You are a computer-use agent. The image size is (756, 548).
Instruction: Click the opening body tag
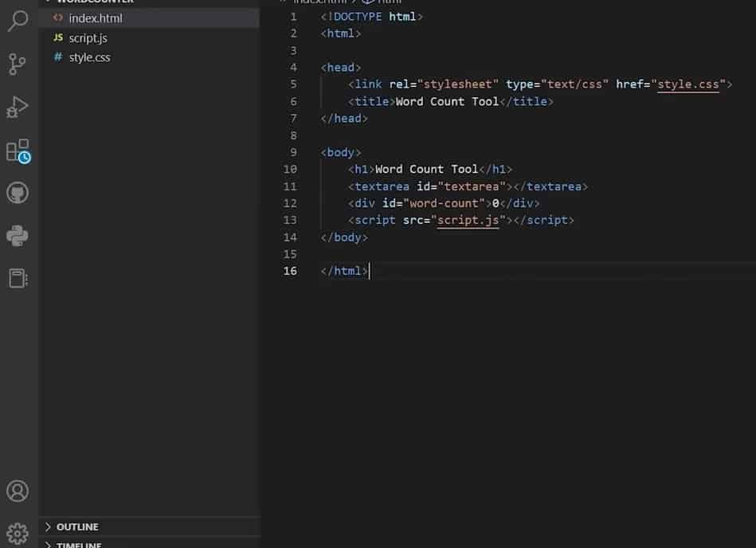tap(340, 152)
